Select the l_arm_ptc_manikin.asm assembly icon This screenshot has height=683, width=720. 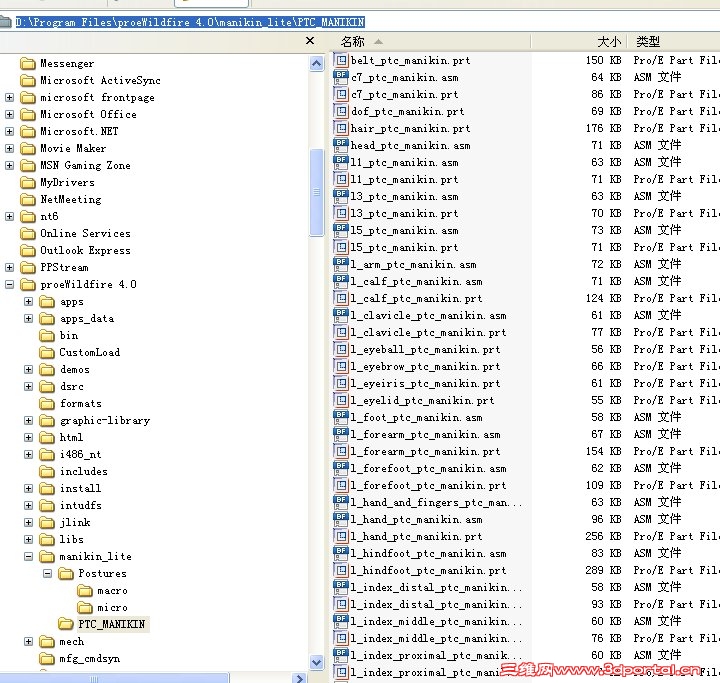coord(341,264)
